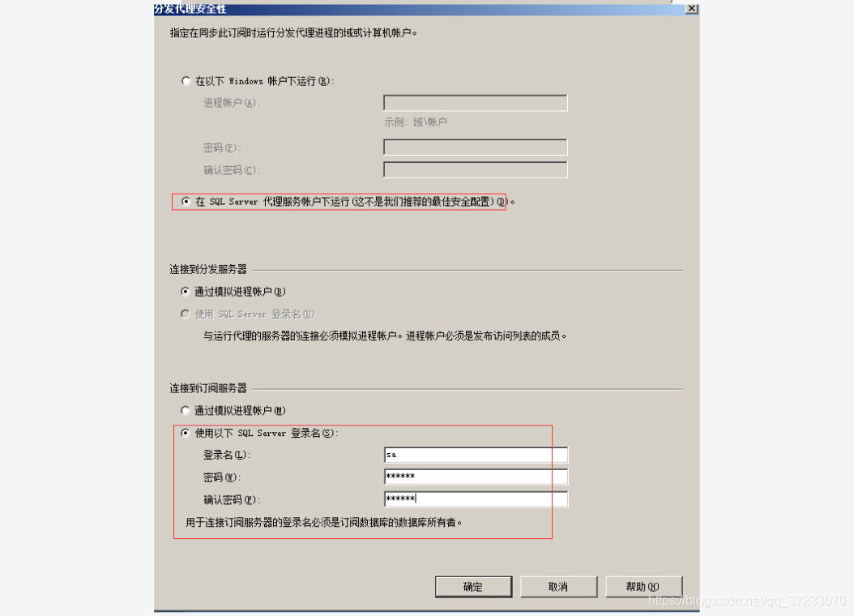Select 使用 SQL Server 登录名 for distributor
The height and width of the screenshot is (616, 854).
point(186,314)
